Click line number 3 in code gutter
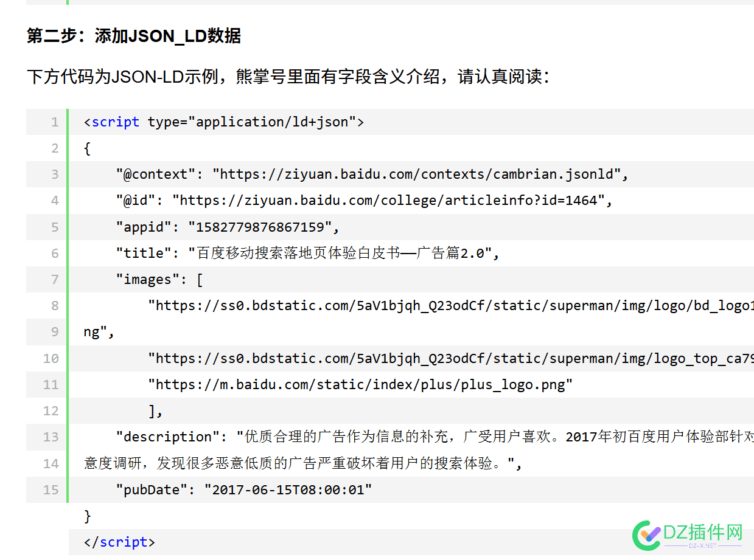Screen dimensions: 754x560 coord(55,175)
